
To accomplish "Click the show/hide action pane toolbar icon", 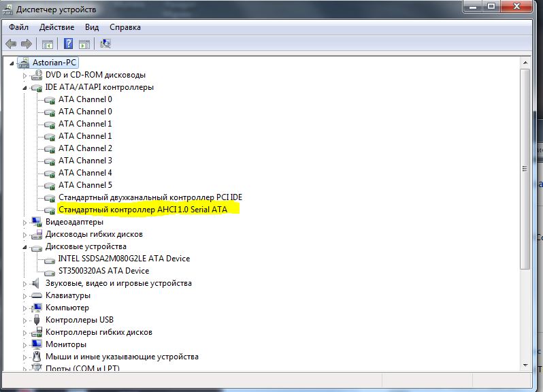I will (x=84, y=44).
